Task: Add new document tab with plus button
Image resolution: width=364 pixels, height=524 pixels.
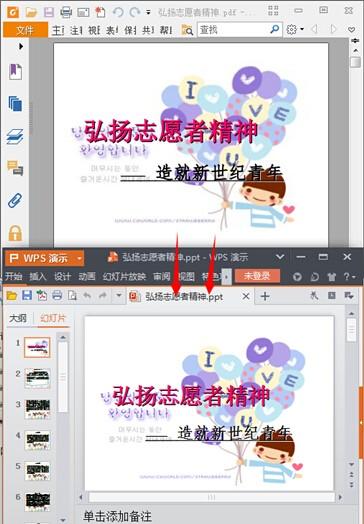Action: tap(265, 296)
